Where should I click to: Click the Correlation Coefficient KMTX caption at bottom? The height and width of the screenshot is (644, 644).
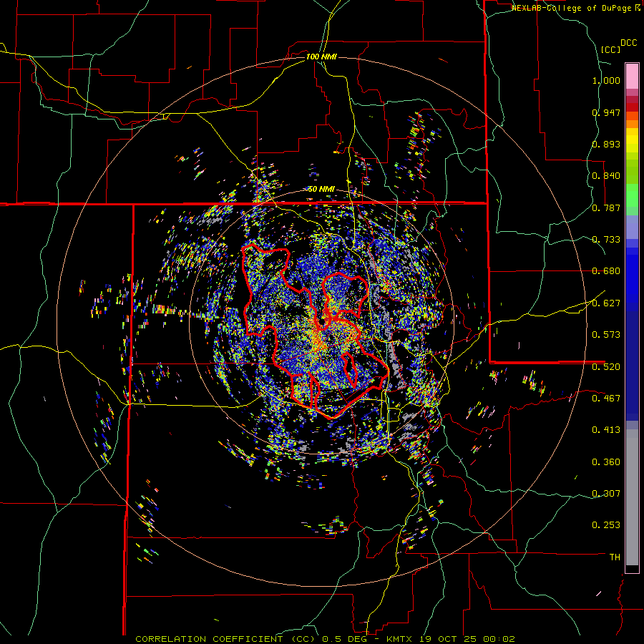click(x=325, y=639)
